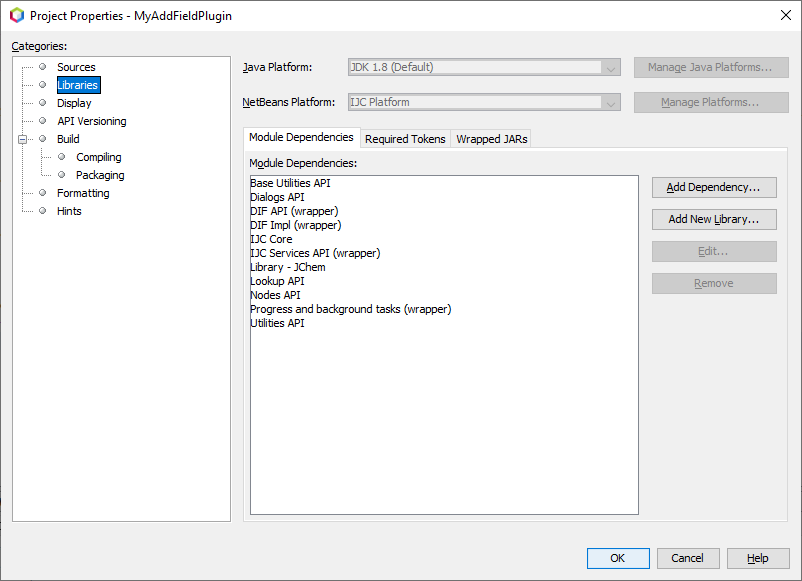Open the Packaging category
The height and width of the screenshot is (581, 802).
click(100, 175)
